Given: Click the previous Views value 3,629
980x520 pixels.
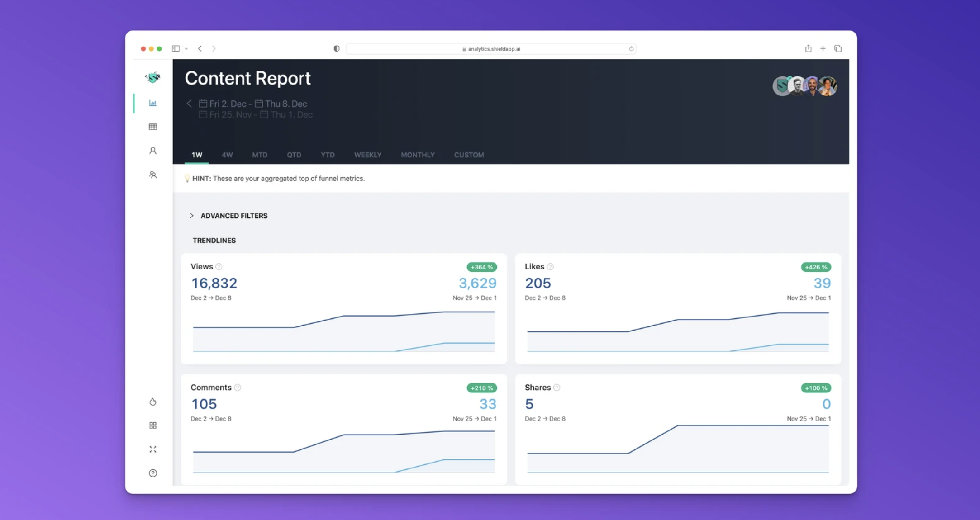Looking at the screenshot, I should coord(478,283).
